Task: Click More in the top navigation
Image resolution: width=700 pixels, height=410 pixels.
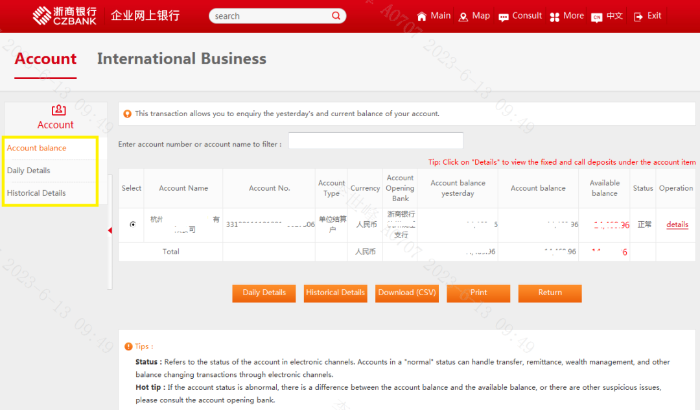Action: pyautogui.click(x=573, y=16)
